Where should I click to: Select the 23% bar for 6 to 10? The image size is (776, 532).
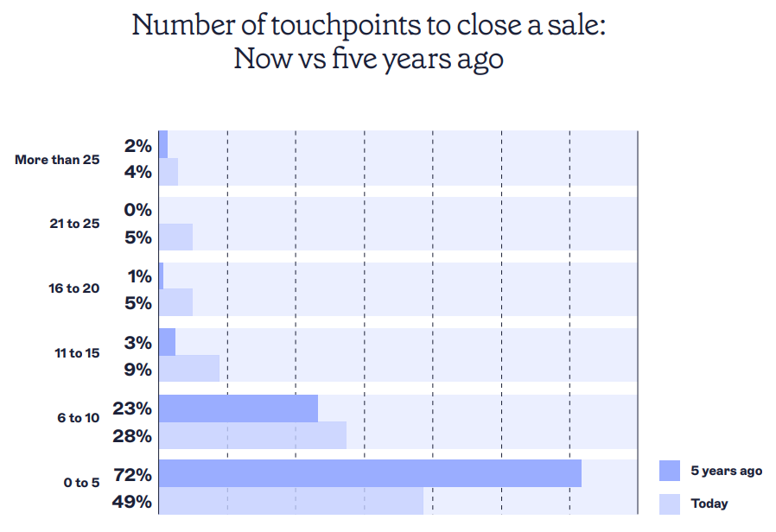[239, 408]
